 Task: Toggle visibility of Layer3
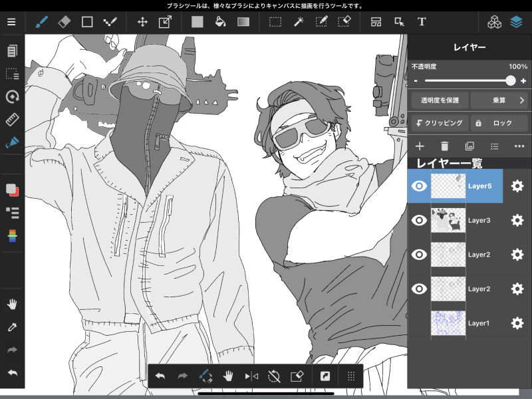[x=419, y=220]
